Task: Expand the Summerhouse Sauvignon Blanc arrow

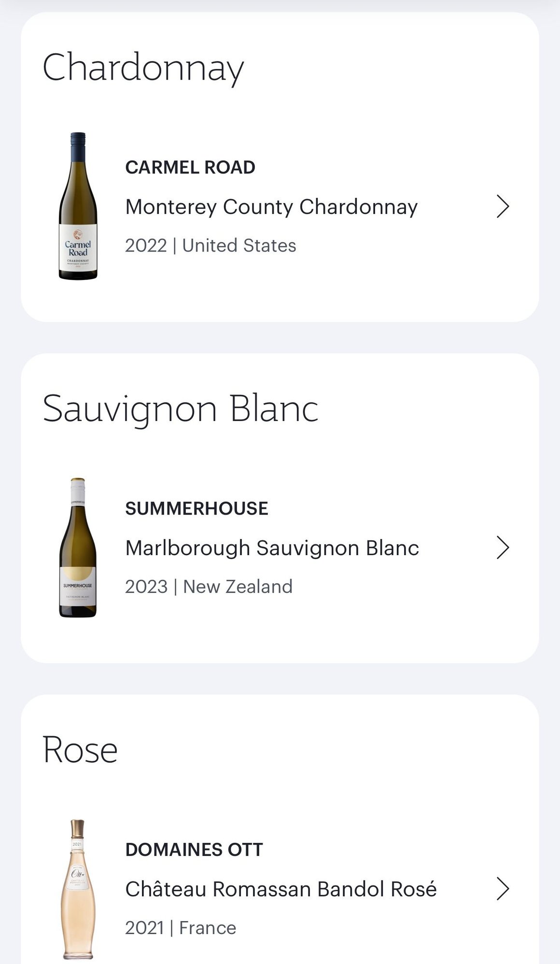Action: (503, 548)
